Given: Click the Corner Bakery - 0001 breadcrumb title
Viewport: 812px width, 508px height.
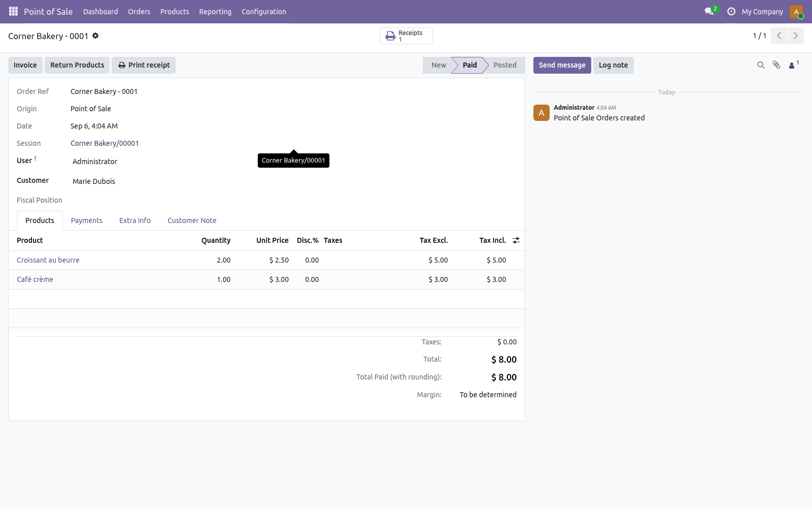Looking at the screenshot, I should tap(48, 36).
